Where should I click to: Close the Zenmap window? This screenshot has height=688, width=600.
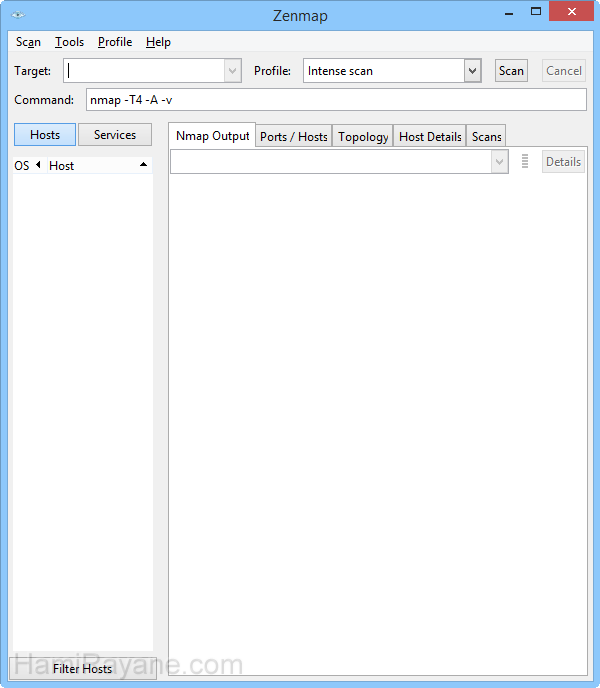pyautogui.click(x=571, y=12)
